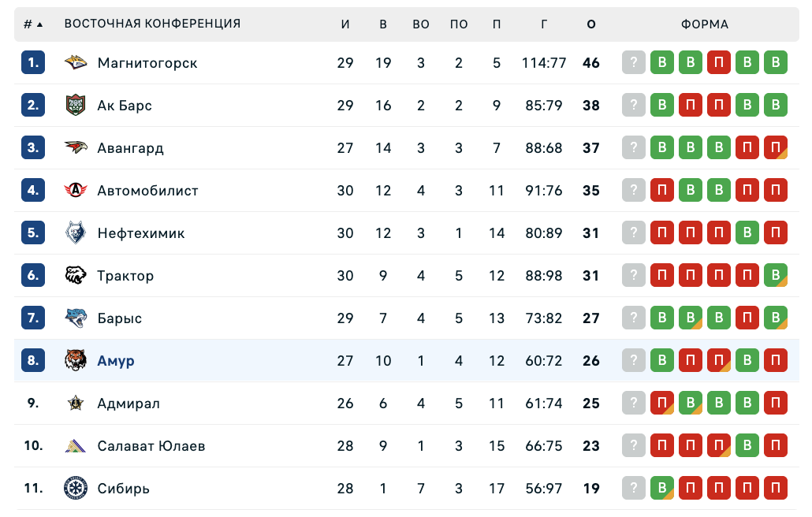Sort standings by О points column
Viewport: 812px width, 517px height.
pos(591,24)
